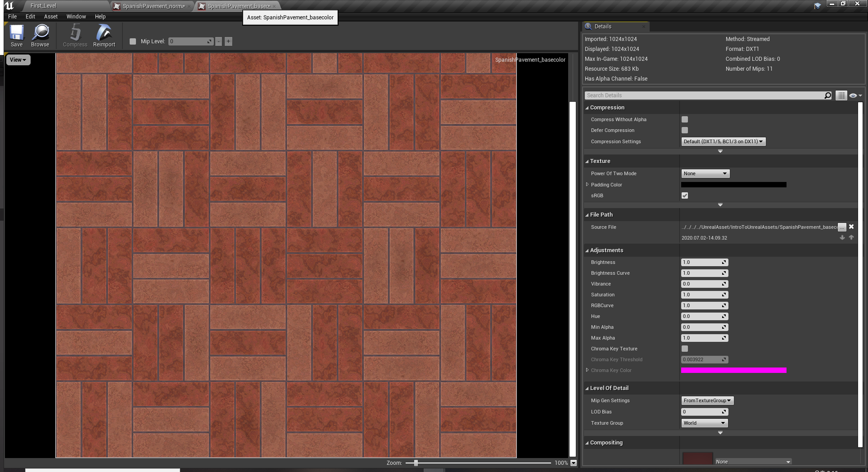Close the SpanishPavement_basec tab

click(x=274, y=6)
